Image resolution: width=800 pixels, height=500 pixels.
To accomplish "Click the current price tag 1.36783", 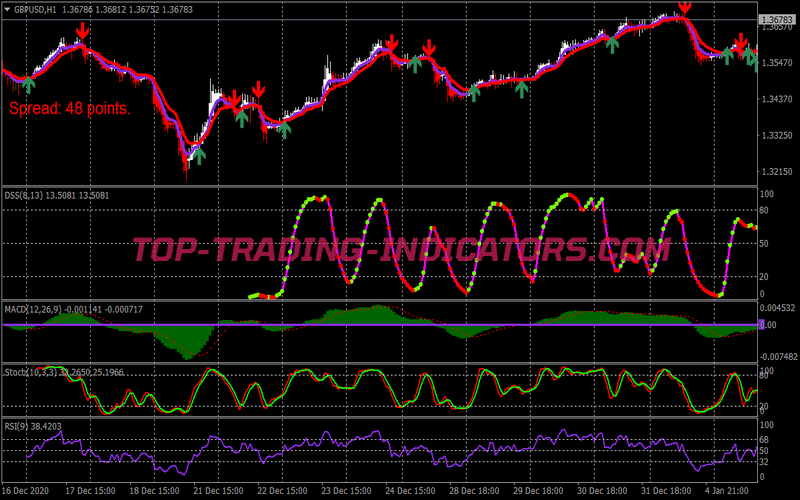I will (776, 20).
